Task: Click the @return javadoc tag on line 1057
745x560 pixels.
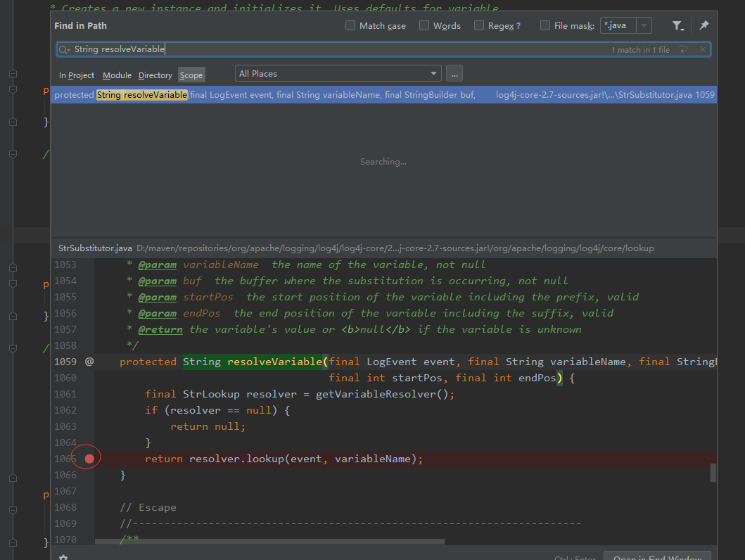Action: click(x=160, y=330)
